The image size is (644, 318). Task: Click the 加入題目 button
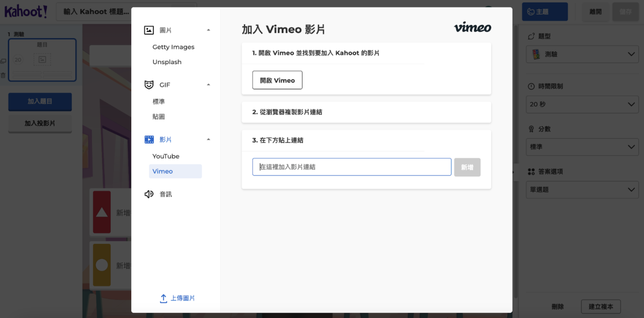click(40, 102)
